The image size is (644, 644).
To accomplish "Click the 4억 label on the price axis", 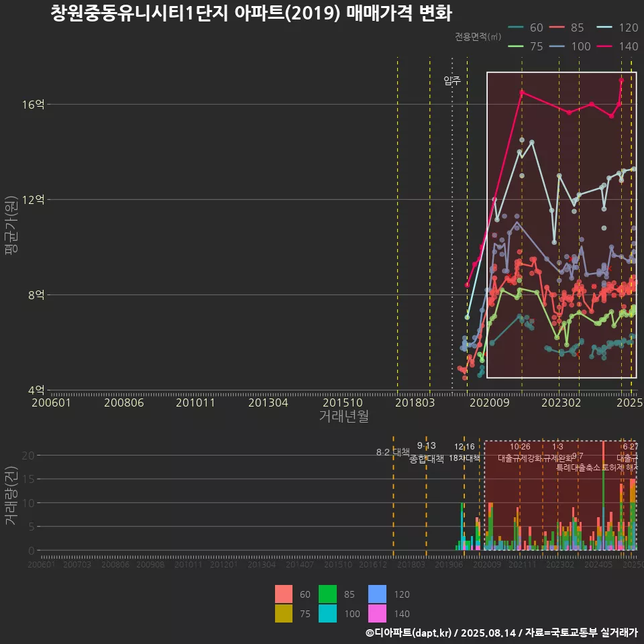I will [36, 390].
